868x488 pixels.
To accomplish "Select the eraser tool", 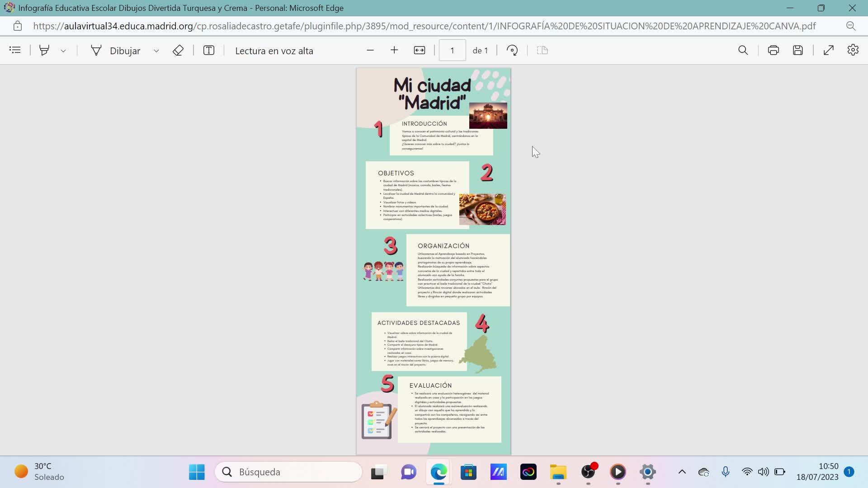I will click(x=178, y=50).
